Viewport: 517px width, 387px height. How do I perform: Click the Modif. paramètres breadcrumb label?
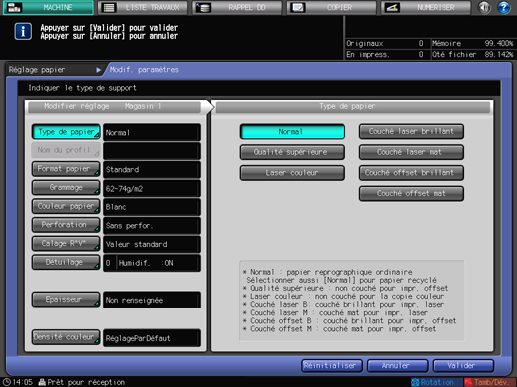click(x=144, y=70)
